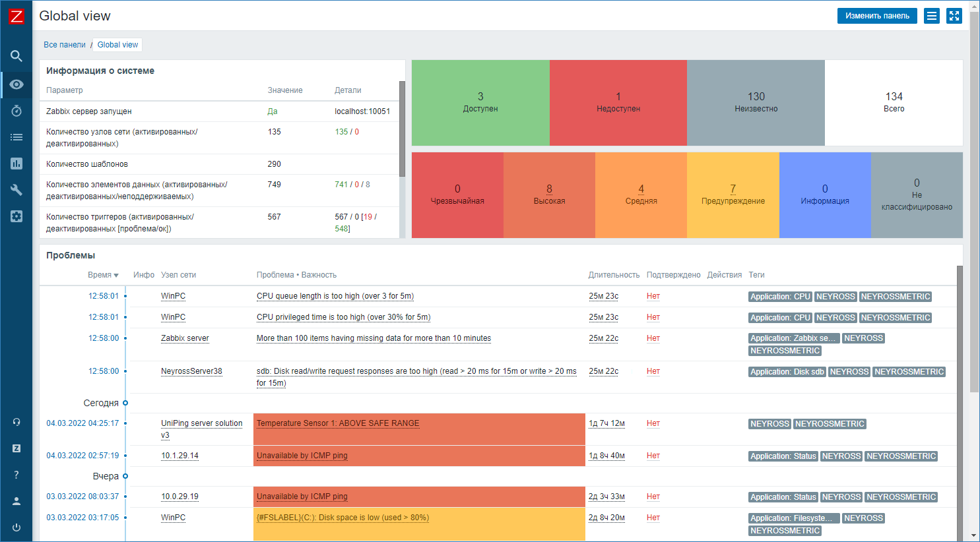The image size is (980, 542).
Task: Toggle kiosk fullscreen mode button
Action: 954,16
